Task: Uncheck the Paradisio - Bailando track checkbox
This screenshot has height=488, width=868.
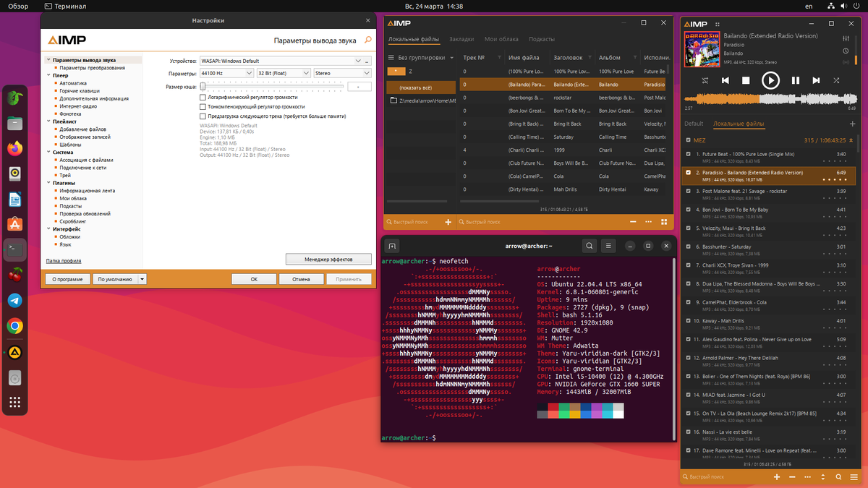Action: 688,173
